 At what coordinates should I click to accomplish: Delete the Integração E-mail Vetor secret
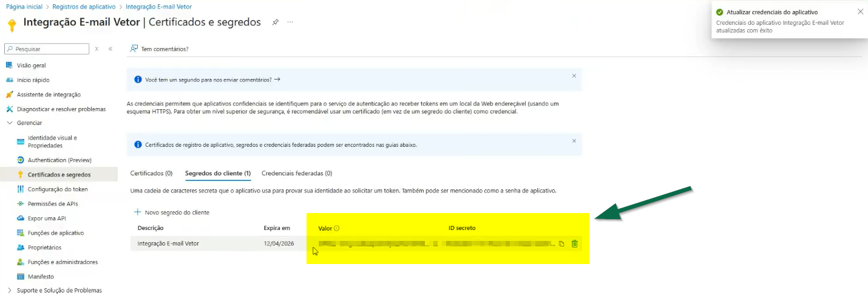[x=574, y=244]
